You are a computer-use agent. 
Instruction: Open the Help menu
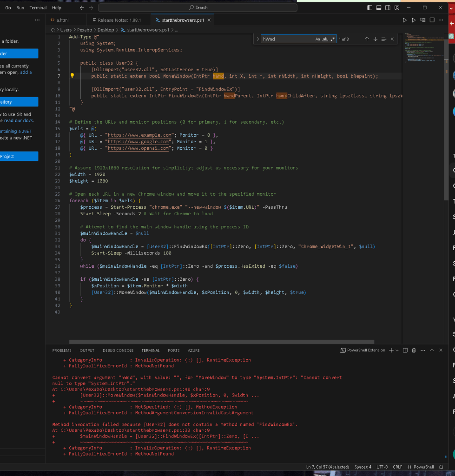point(56,7)
